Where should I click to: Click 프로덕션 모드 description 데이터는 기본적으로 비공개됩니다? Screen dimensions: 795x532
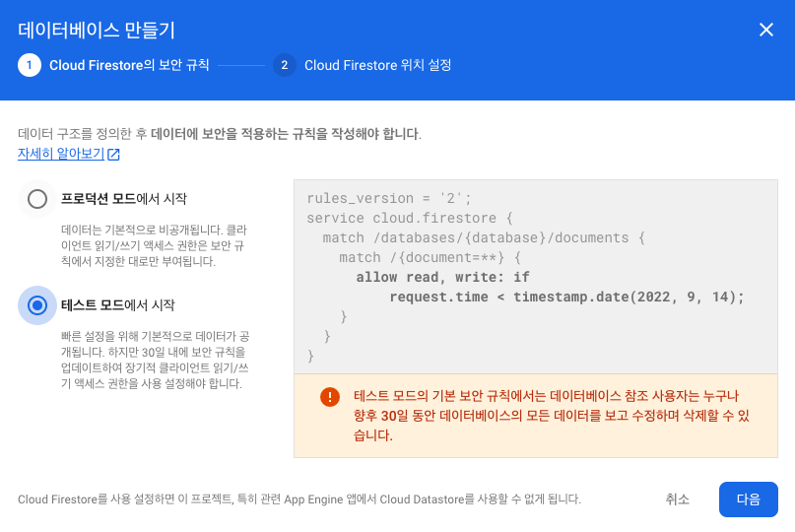(x=154, y=245)
